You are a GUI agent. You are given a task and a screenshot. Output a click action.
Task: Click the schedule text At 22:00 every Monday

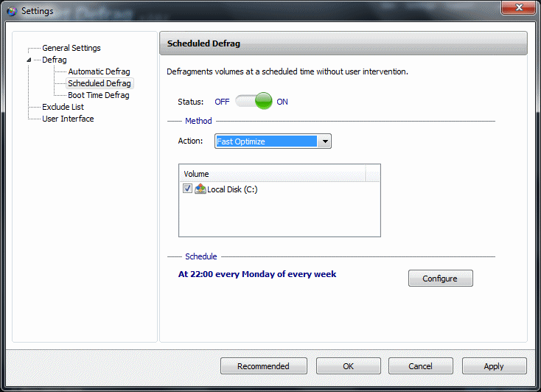pos(257,274)
